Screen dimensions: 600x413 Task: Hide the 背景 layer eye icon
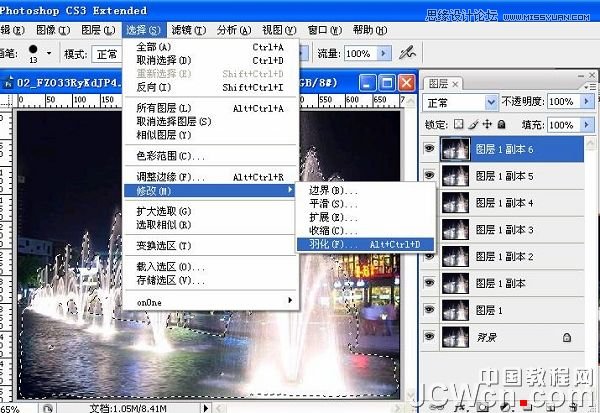[x=430, y=337]
